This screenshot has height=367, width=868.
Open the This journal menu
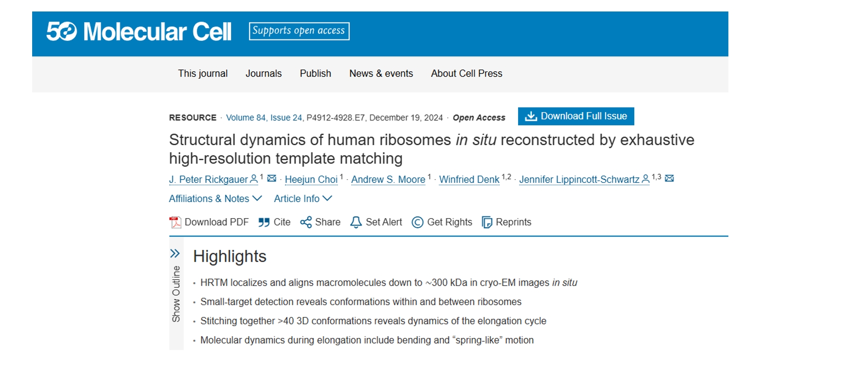click(x=203, y=73)
